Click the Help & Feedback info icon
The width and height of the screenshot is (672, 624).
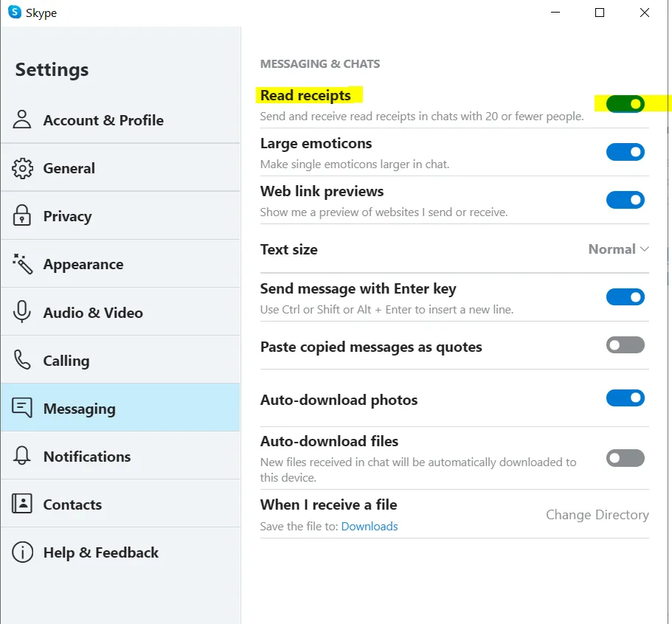(x=22, y=552)
